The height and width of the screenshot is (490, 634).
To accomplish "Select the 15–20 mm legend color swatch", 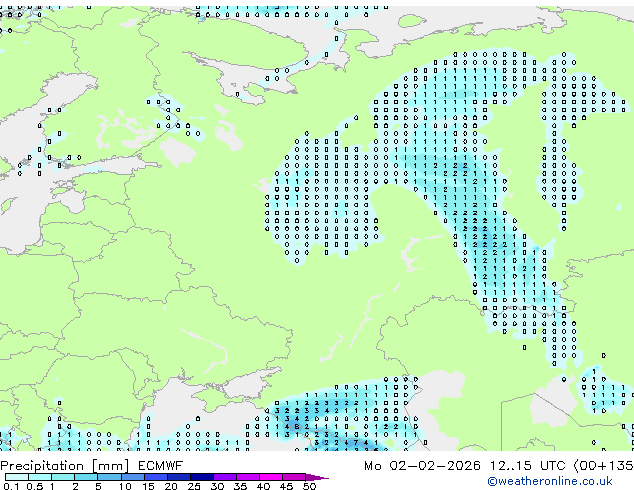I will coord(155,477).
